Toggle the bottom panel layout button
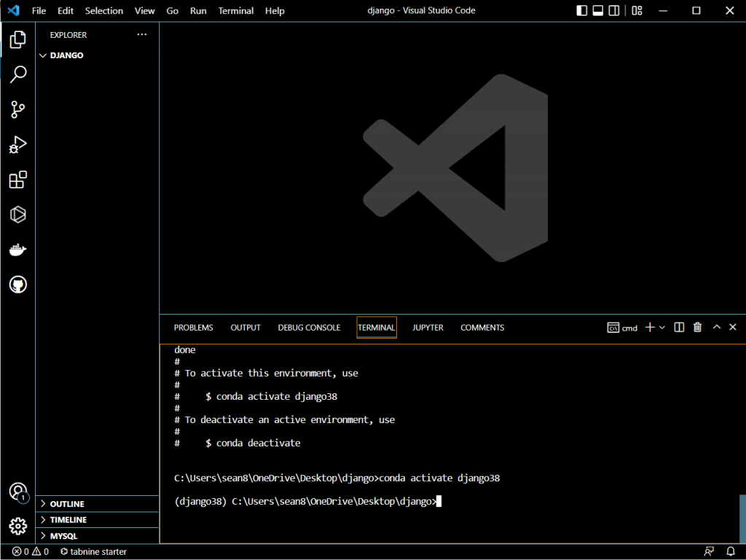The height and width of the screenshot is (560, 746). [597, 11]
